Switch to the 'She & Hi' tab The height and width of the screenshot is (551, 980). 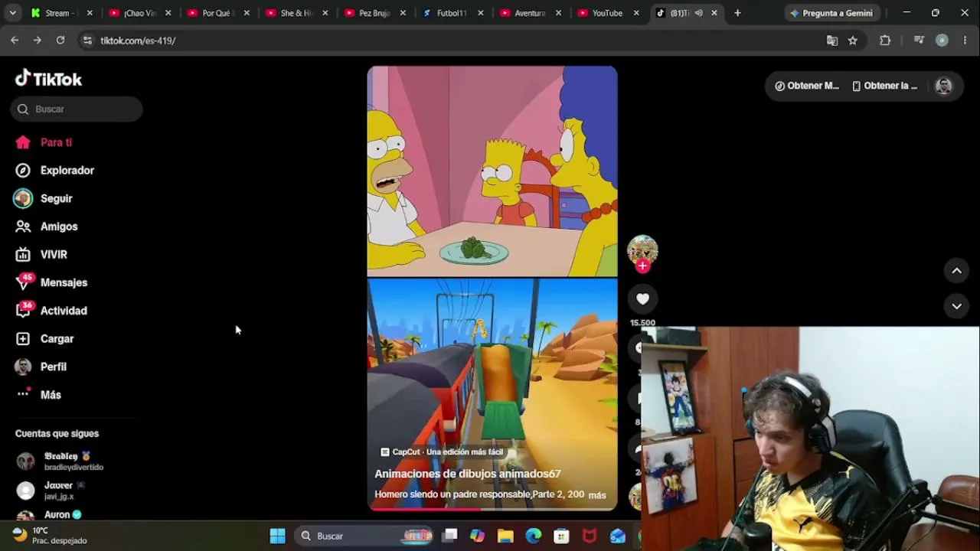296,13
